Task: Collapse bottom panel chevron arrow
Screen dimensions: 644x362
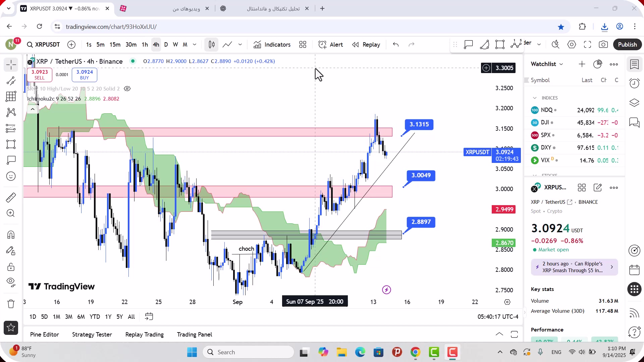Action: (x=499, y=334)
